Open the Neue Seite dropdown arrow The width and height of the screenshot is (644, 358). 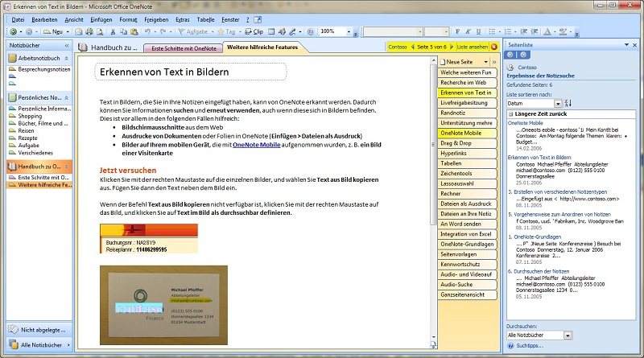point(486,62)
